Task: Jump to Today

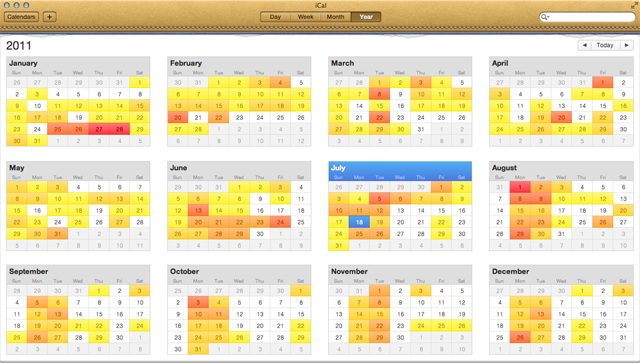Action: (605, 45)
